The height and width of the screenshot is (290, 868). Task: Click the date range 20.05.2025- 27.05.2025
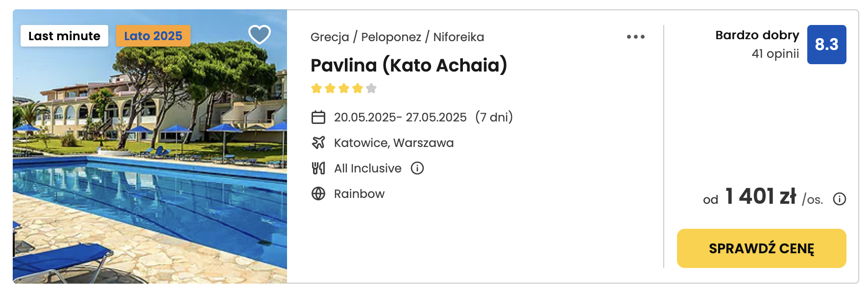pos(400,117)
